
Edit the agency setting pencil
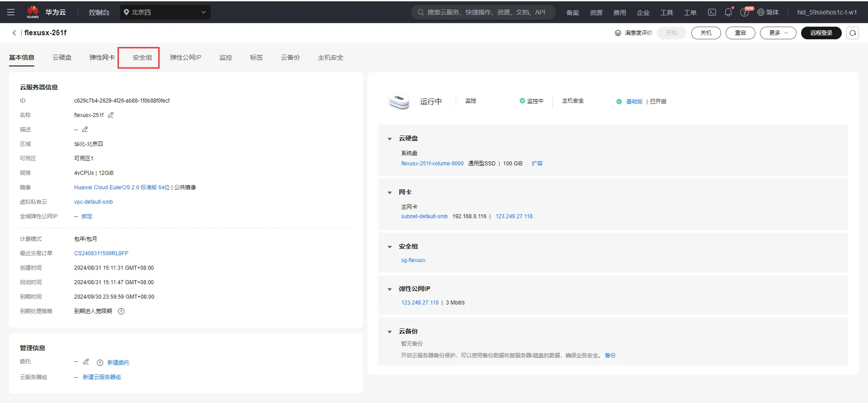click(86, 361)
